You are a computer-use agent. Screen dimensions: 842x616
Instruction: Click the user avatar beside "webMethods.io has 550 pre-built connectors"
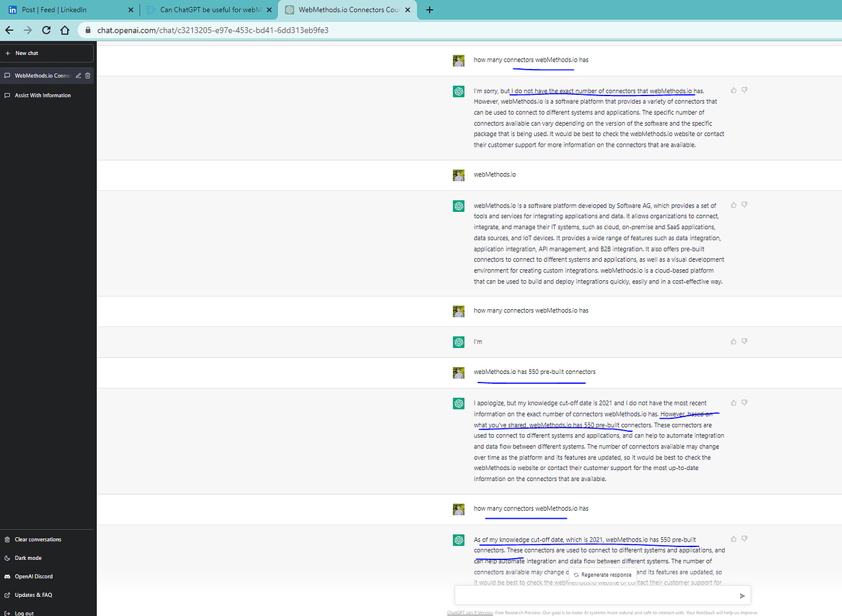[x=459, y=373]
